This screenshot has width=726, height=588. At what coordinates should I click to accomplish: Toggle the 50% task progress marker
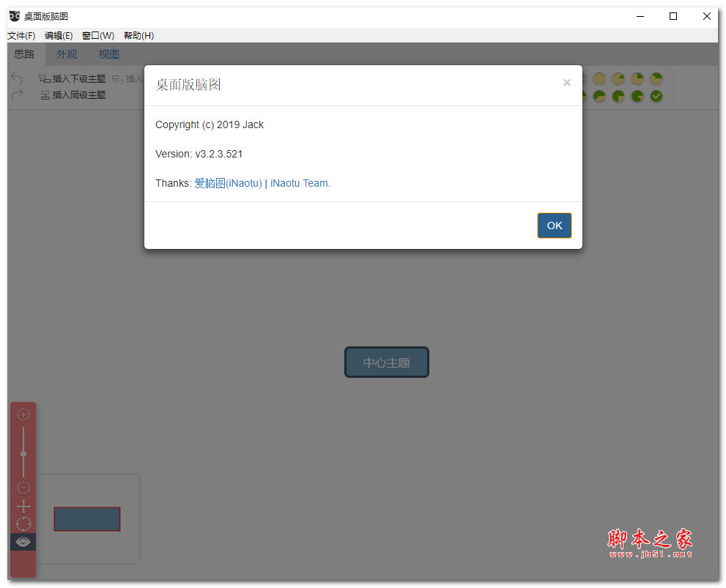(x=599, y=96)
